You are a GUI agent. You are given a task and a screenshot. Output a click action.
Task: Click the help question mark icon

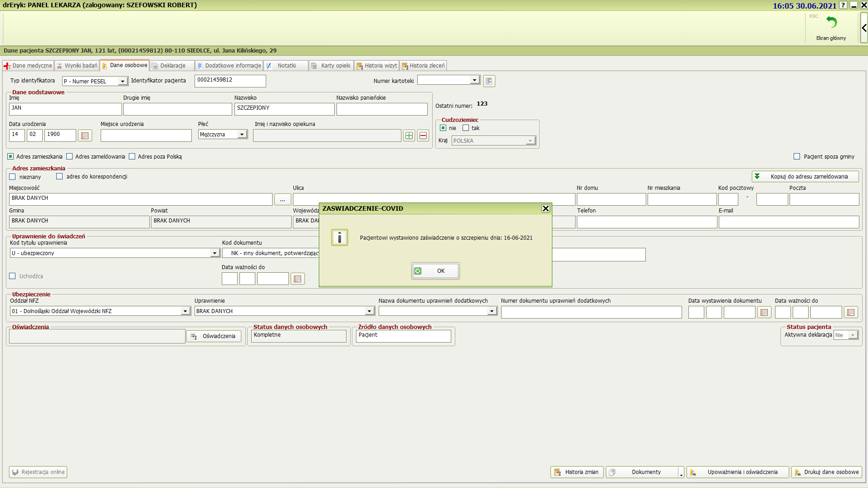pyautogui.click(x=843, y=5)
